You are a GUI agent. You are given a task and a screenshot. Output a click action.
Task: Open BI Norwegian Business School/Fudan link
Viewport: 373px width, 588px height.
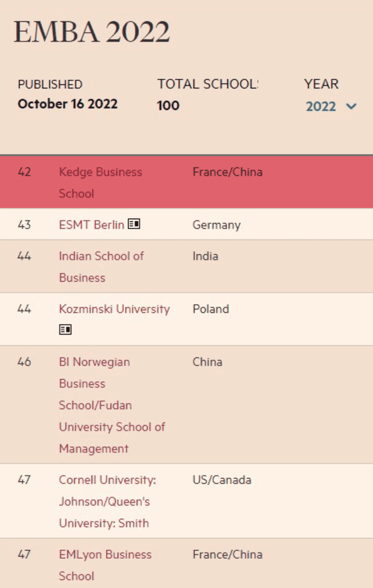pyautogui.click(x=112, y=405)
